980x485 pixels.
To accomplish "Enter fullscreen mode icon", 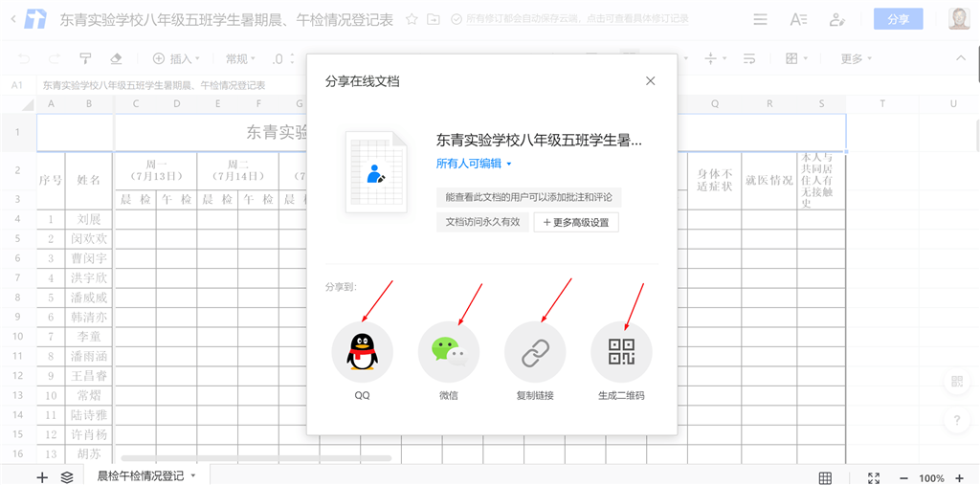I will [874, 478].
